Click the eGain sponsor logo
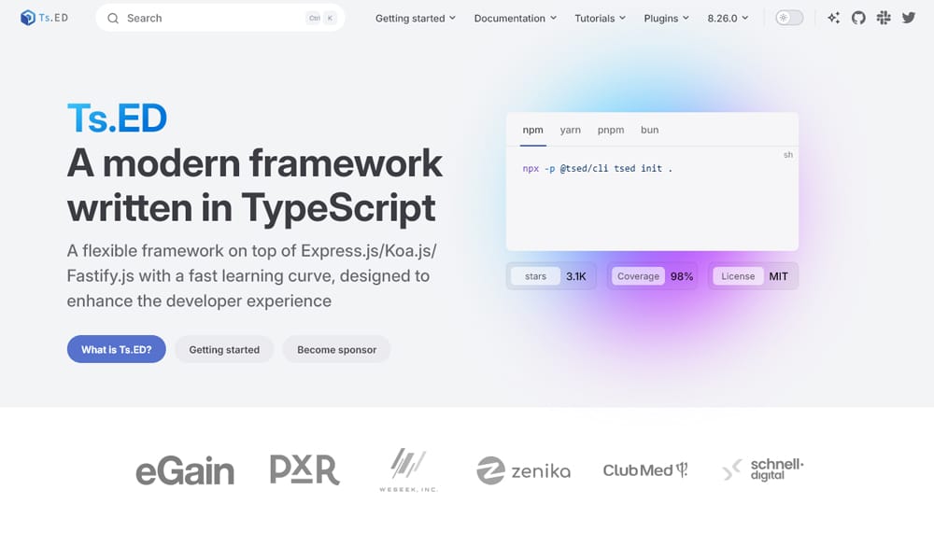The image size is (934, 560). tap(185, 470)
